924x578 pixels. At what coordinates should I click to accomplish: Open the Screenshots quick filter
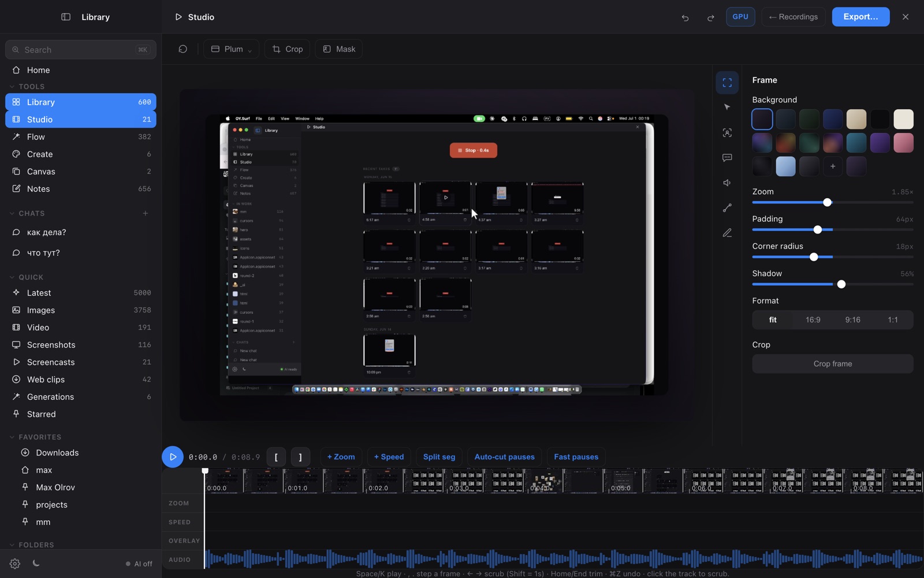tap(81, 345)
